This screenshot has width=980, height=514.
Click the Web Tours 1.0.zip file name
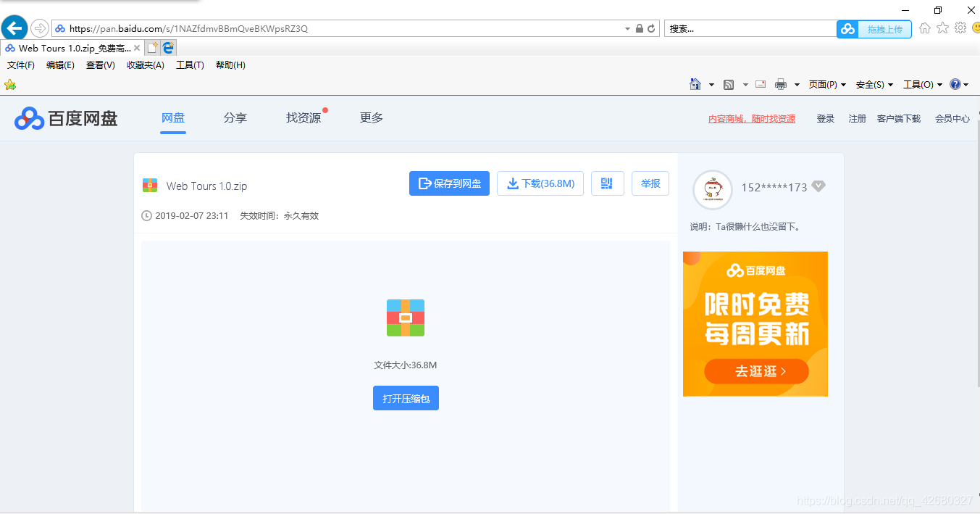pyautogui.click(x=207, y=186)
